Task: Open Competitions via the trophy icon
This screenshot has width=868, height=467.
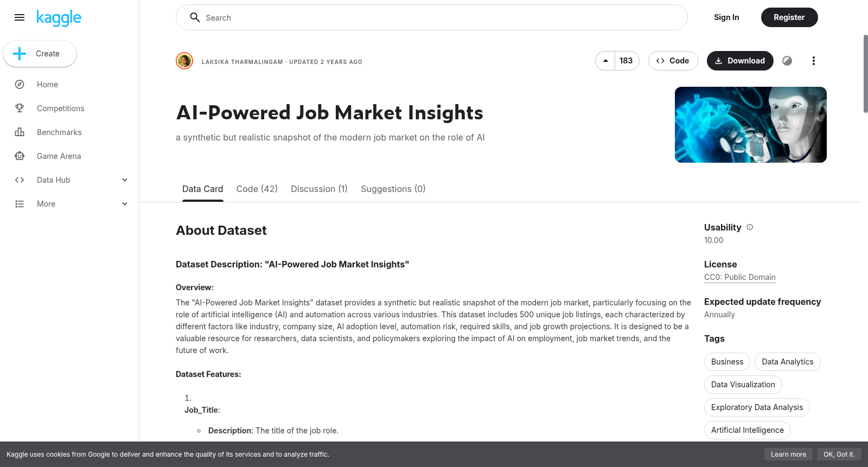Action: point(20,108)
